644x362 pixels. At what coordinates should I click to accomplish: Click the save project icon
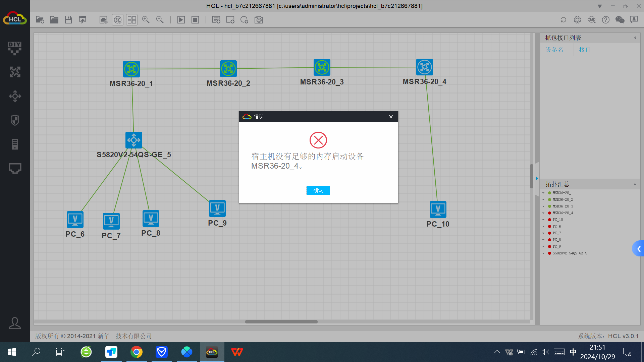point(68,20)
